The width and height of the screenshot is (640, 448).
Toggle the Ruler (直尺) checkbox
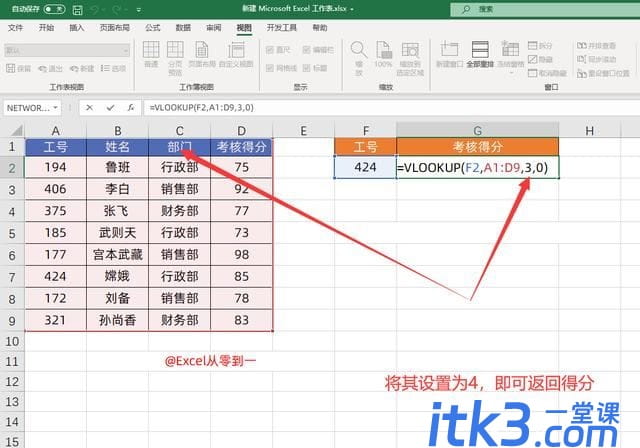[278, 50]
